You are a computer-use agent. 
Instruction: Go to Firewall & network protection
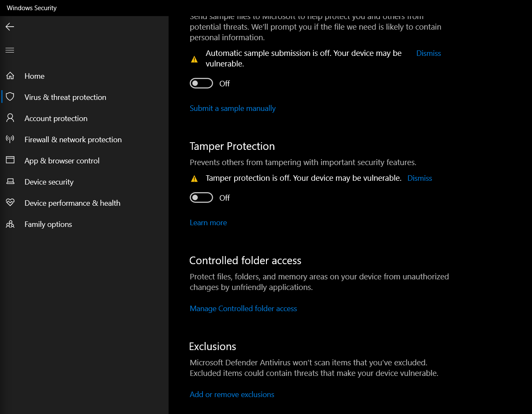click(73, 139)
